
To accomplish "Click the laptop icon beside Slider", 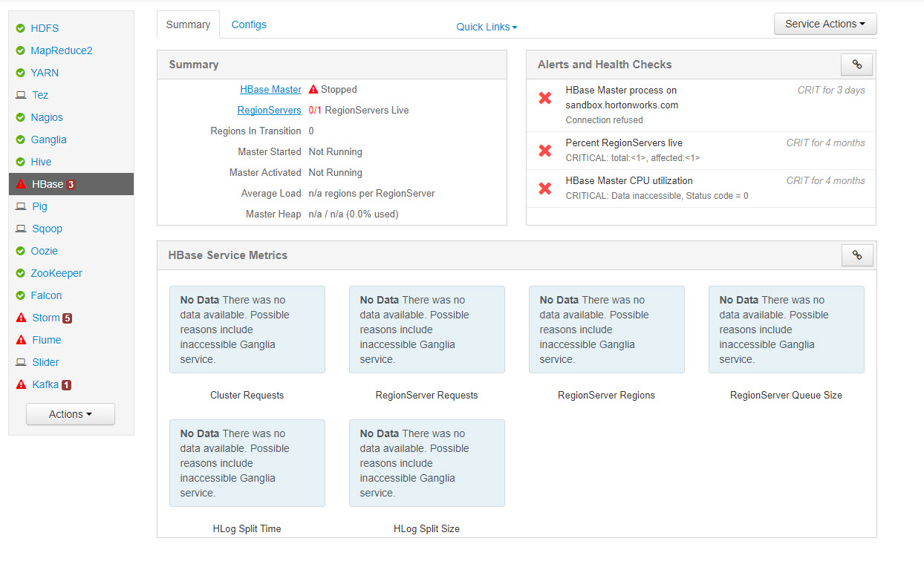I will point(21,362).
